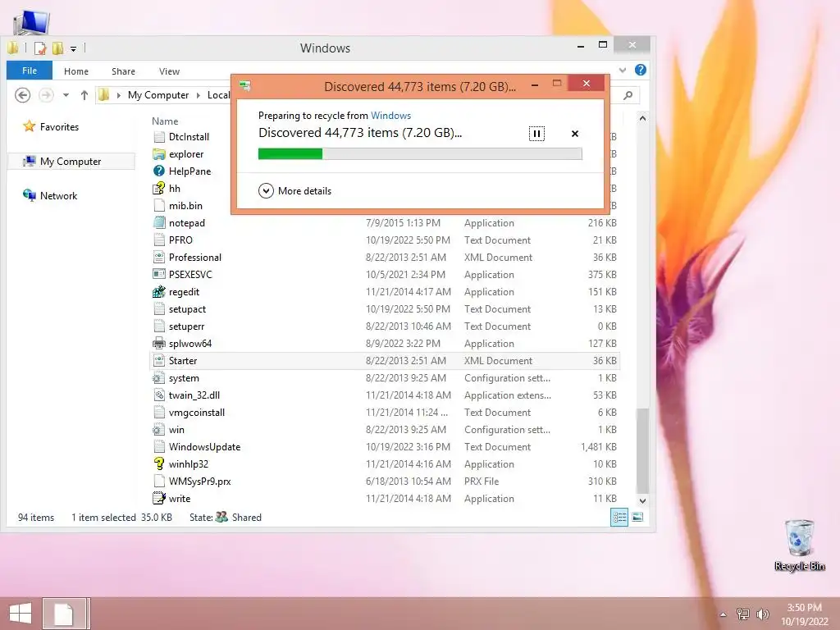840x630 pixels.
Task: Click the File Explorer taskbar button
Action: 64,614
